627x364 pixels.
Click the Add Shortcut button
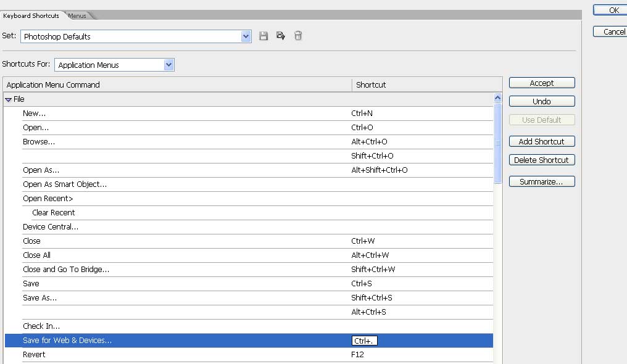(541, 141)
